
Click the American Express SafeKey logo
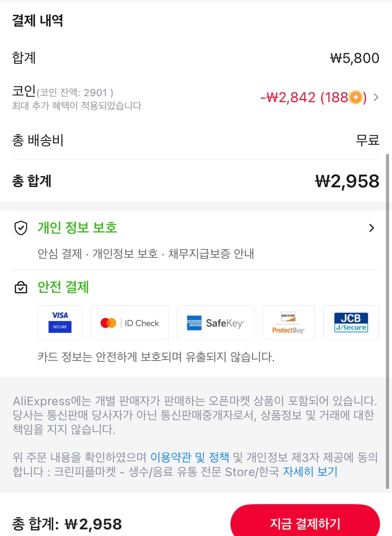[215, 322]
